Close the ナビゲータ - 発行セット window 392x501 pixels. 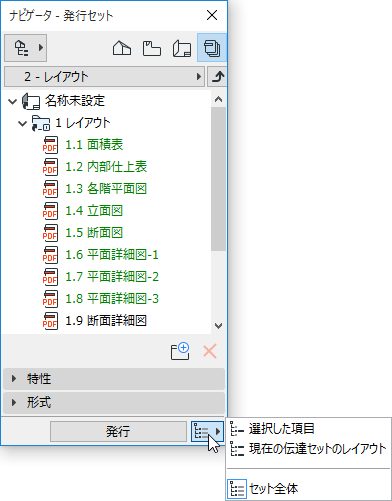point(212,15)
